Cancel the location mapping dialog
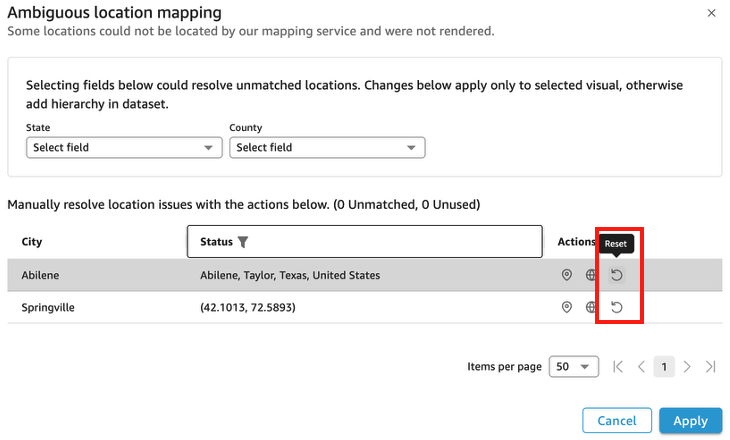The width and height of the screenshot is (730, 440). [617, 421]
